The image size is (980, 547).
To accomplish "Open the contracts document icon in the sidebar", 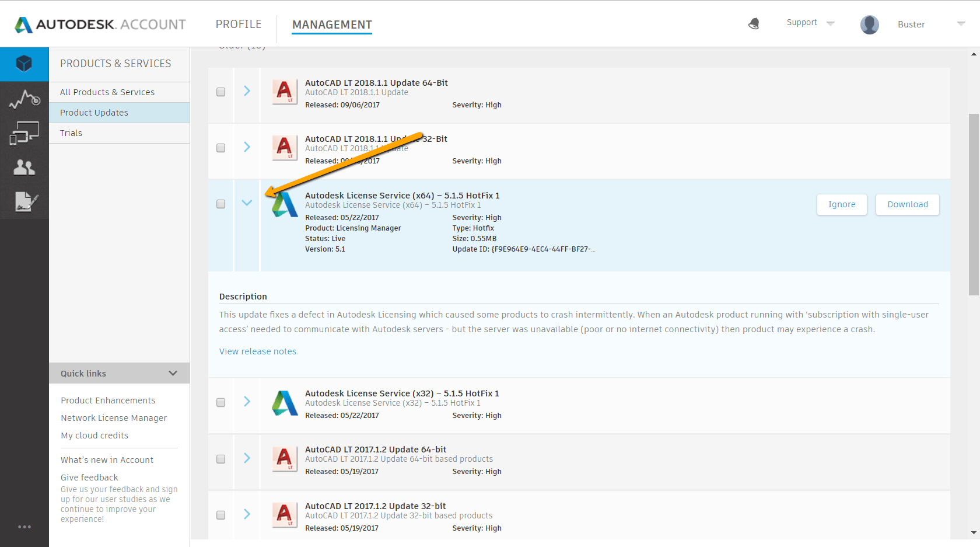I will coord(25,202).
